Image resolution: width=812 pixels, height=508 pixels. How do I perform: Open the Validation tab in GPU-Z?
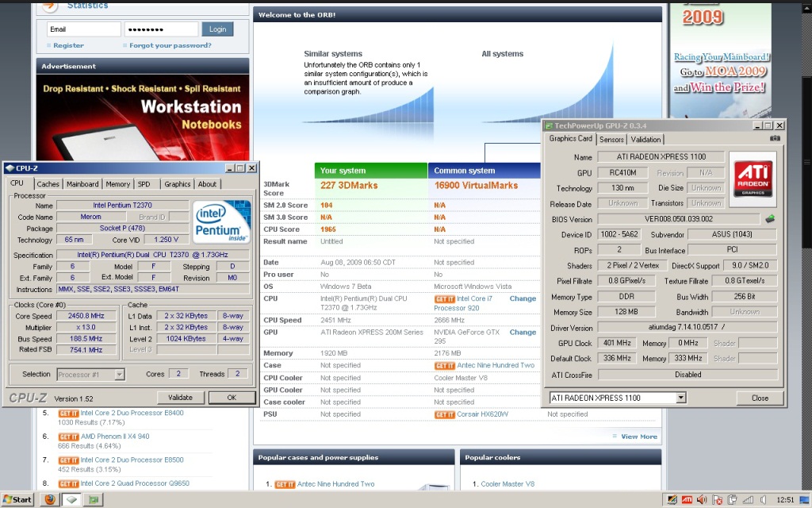(645, 140)
